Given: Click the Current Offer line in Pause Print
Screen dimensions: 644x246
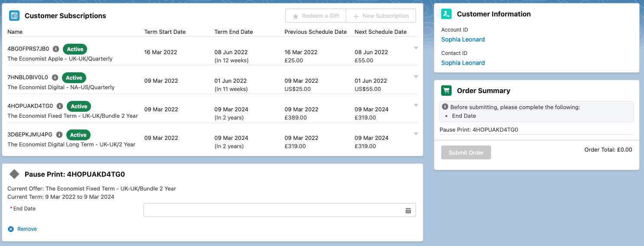Looking at the screenshot, I should click(92, 188).
